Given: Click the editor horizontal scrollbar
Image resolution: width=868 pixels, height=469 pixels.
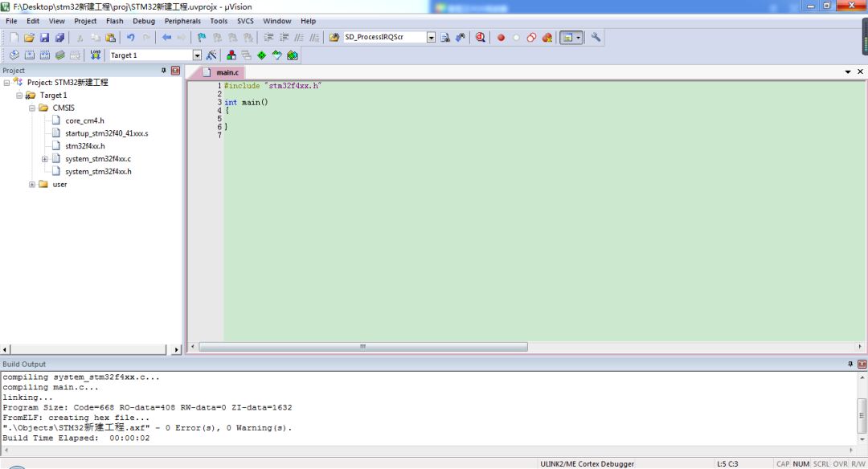Looking at the screenshot, I should click(362, 347).
